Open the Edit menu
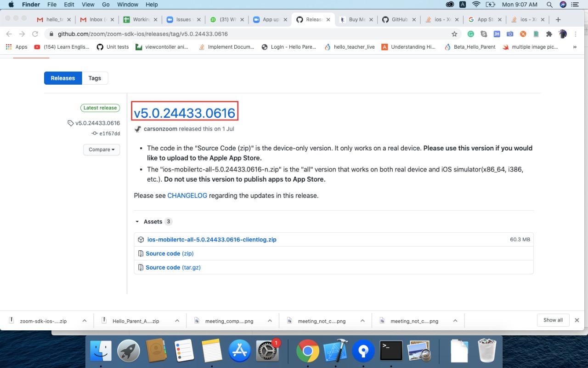Viewport: 588px width, 368px height. 69,5
